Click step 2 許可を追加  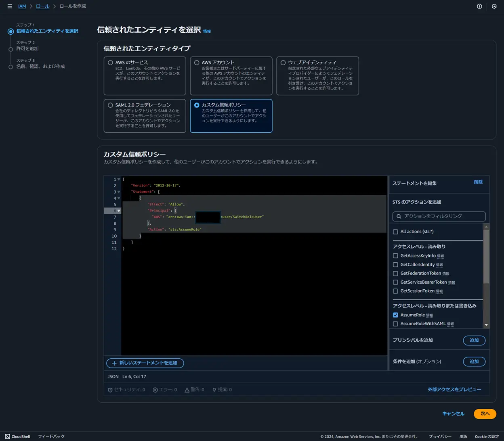click(27, 49)
